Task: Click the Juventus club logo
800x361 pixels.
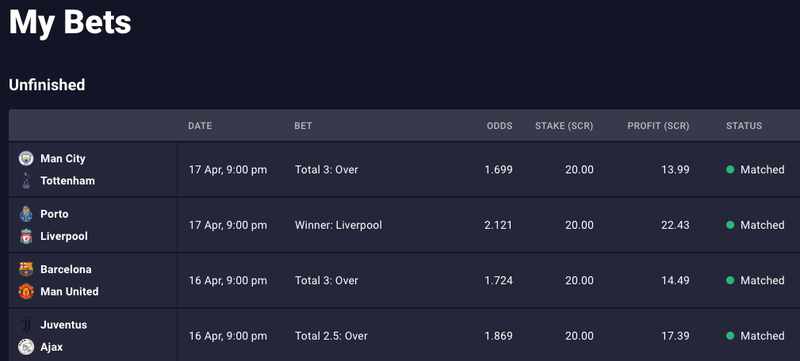Action: (x=26, y=325)
